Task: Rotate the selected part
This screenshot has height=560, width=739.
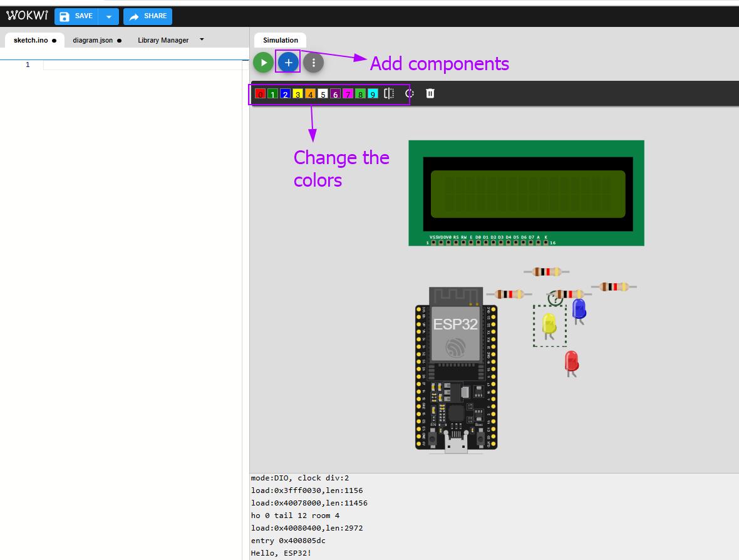Action: pyautogui.click(x=410, y=93)
